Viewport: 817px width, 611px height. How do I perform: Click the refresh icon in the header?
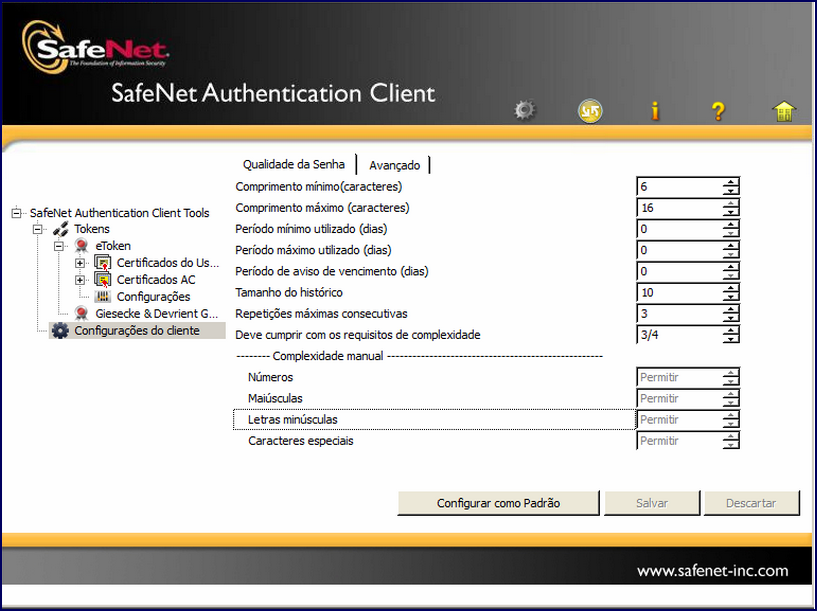pos(590,110)
